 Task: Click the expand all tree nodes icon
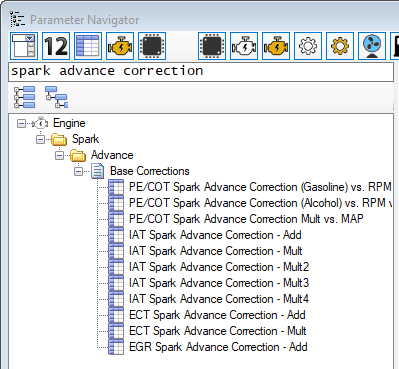coord(24,97)
